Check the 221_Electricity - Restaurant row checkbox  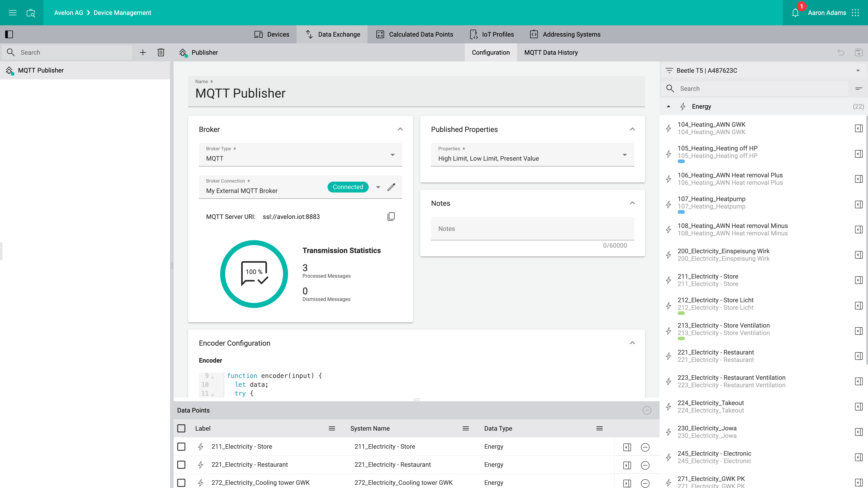[181, 465]
